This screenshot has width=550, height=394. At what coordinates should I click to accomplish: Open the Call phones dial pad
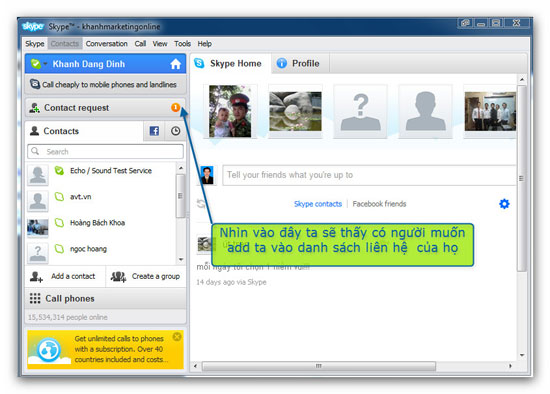pyautogui.click(x=105, y=299)
